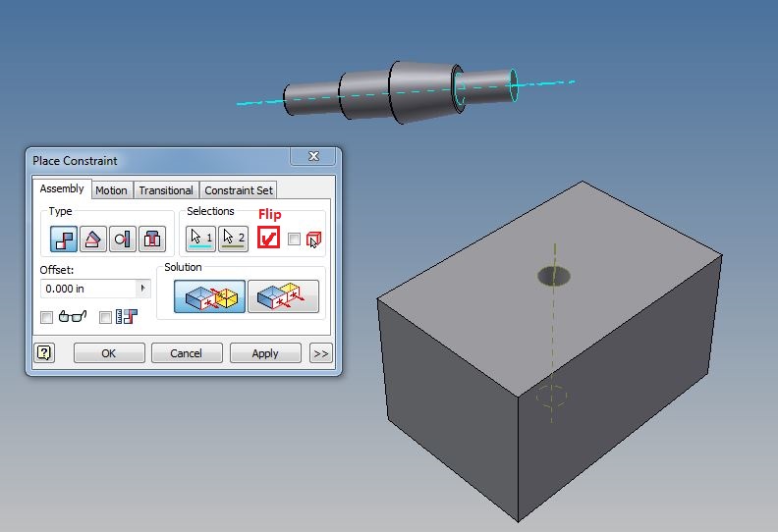Viewport: 778px width, 532px height.
Task: Click the Pick Part First cube icon
Action: [313, 239]
